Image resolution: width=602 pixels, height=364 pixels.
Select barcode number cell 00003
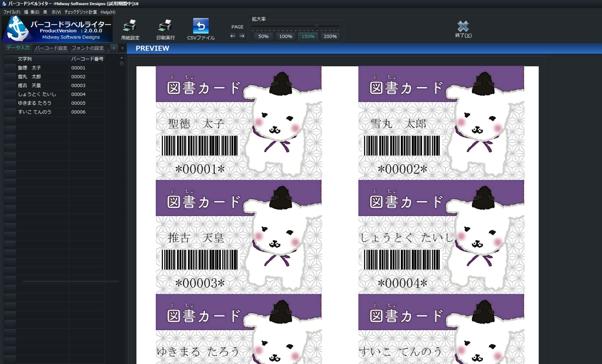coord(87,85)
